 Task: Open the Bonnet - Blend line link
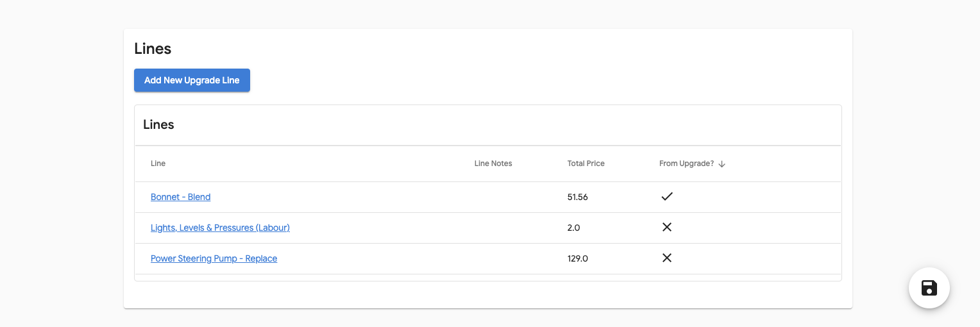pyautogui.click(x=180, y=197)
